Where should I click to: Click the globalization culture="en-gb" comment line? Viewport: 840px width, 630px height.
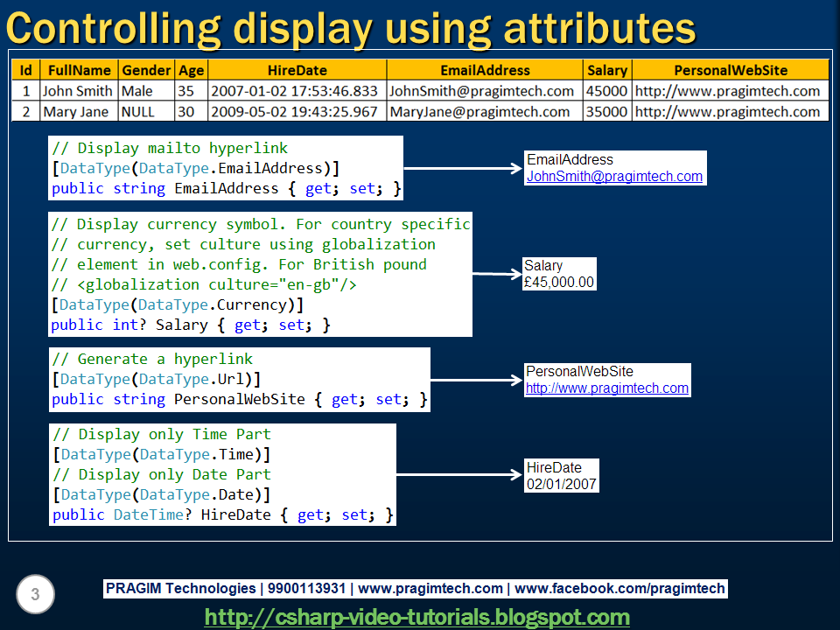coord(204,284)
